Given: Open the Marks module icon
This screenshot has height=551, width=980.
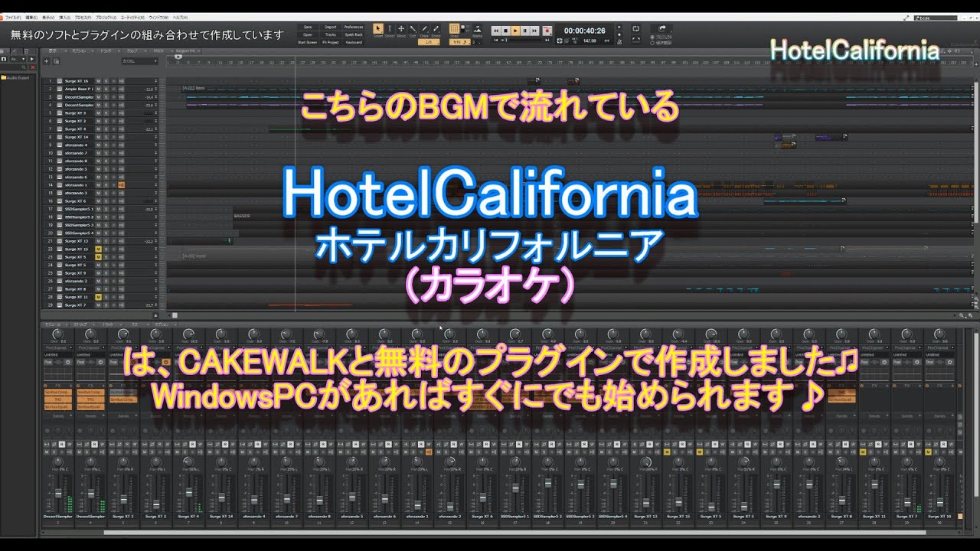Looking at the screenshot, I should point(478,28).
